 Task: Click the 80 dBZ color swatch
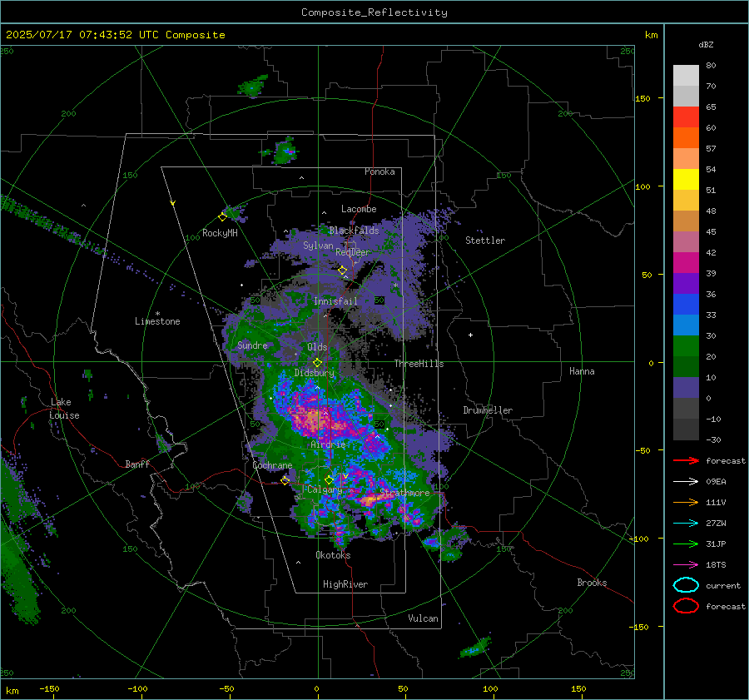tap(686, 75)
